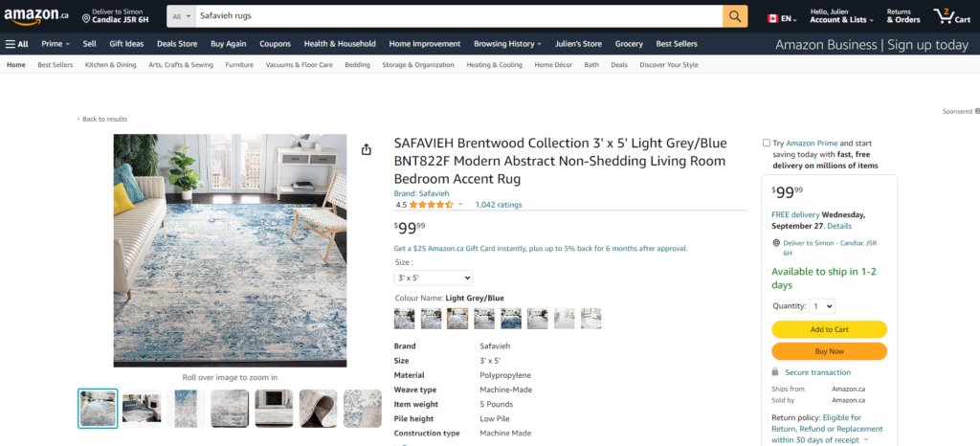
Task: Click the Buy Now button
Action: 829,351
